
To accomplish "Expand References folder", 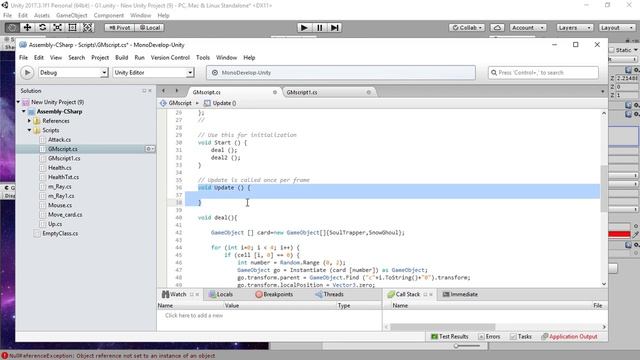I will [29, 121].
